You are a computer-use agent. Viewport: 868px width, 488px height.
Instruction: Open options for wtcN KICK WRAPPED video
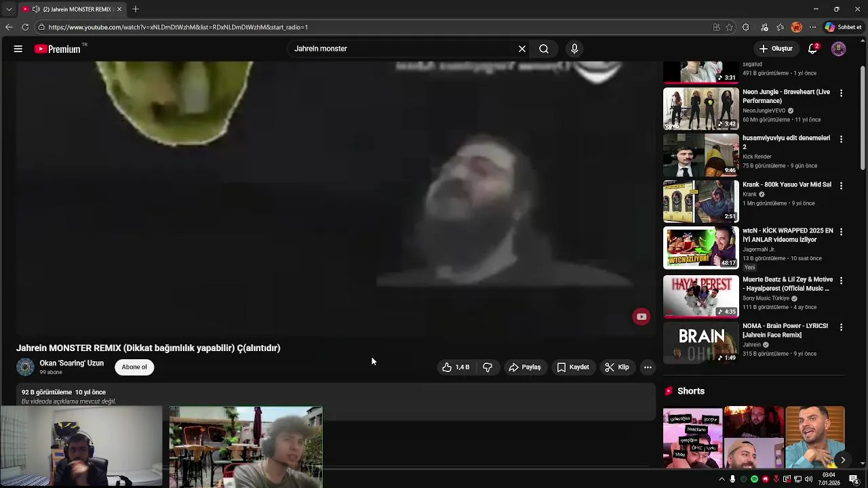841,232
